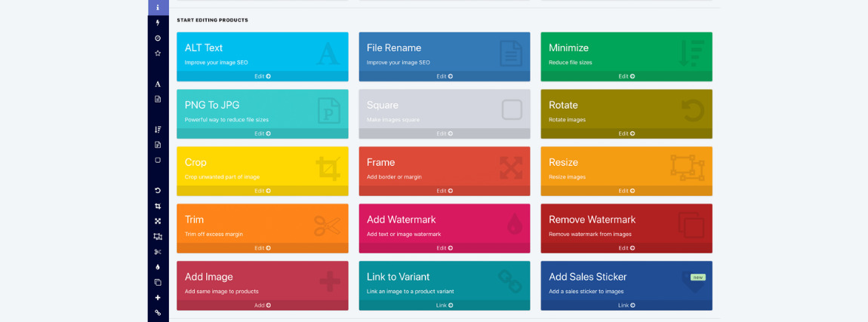Click the ALT Text 'A' sidebar icon
The width and height of the screenshot is (868, 322).
158,84
